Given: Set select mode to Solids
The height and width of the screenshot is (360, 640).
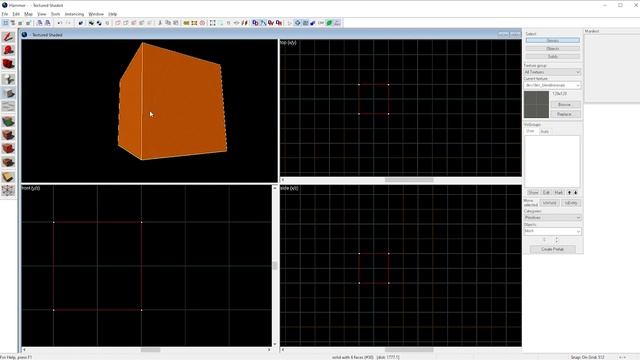Looking at the screenshot, I should coord(553,56).
